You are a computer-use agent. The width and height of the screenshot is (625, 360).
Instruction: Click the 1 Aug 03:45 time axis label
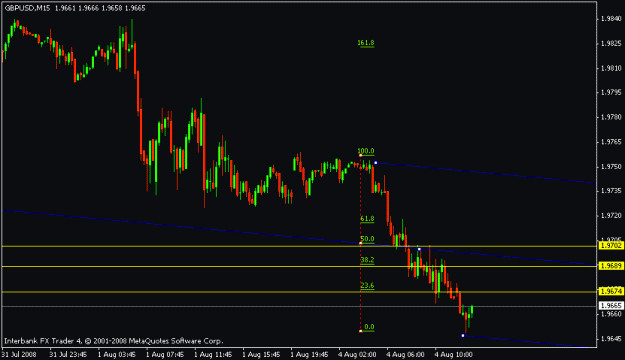coord(116,354)
